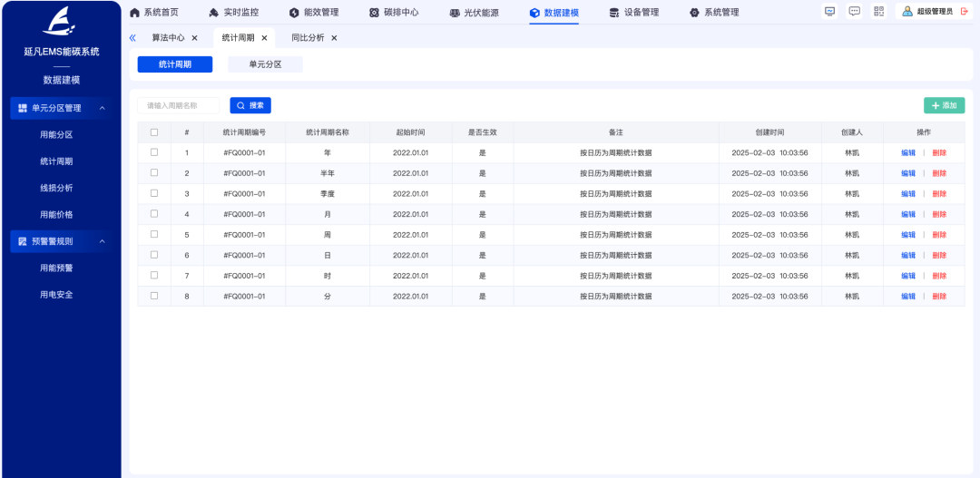Collapse the 预警警规则 sidebar group
Screen dimensions: 980x478
pyautogui.click(x=103, y=241)
